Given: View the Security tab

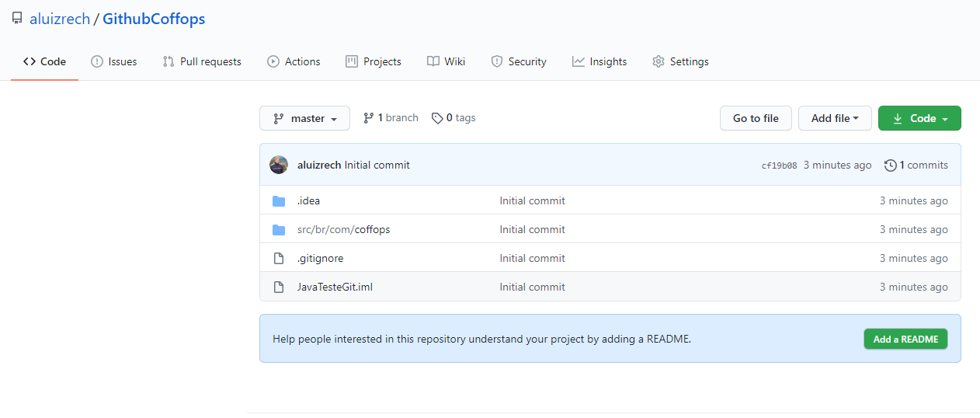Looking at the screenshot, I should pos(519,61).
